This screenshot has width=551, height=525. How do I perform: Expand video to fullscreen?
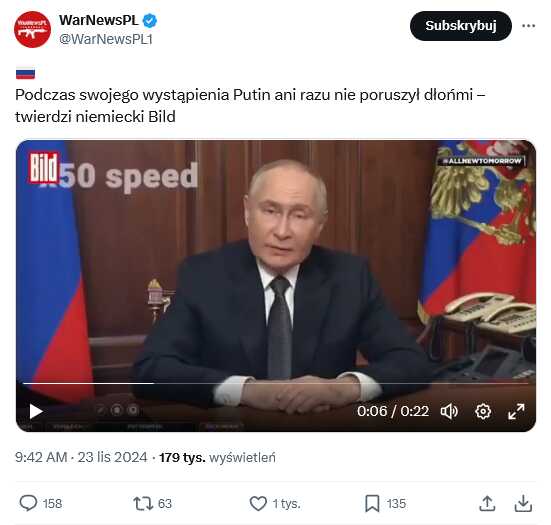tap(516, 411)
